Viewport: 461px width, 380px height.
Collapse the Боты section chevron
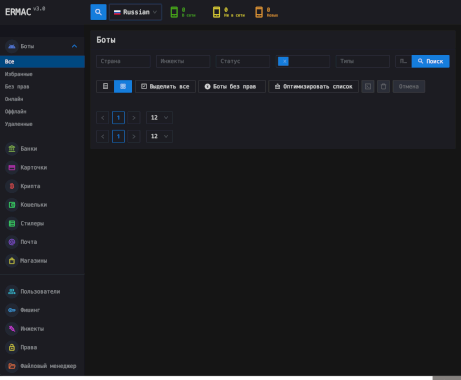pyautogui.click(x=74, y=46)
